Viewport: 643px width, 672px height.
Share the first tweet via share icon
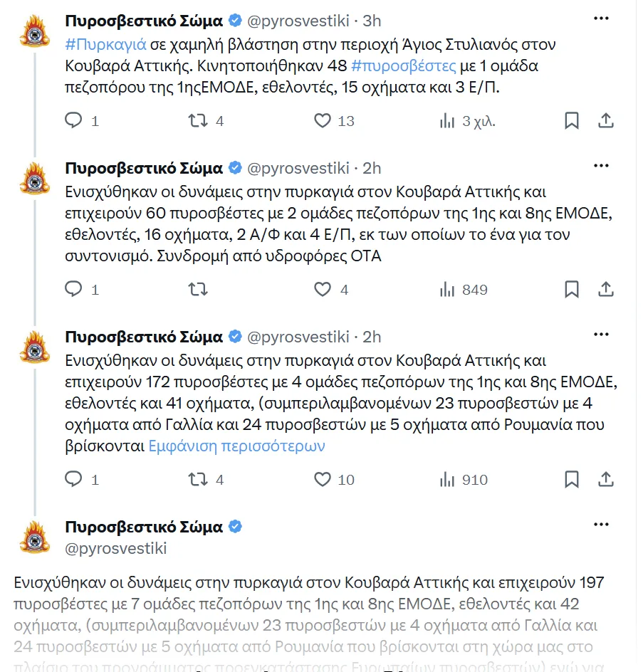[606, 120]
